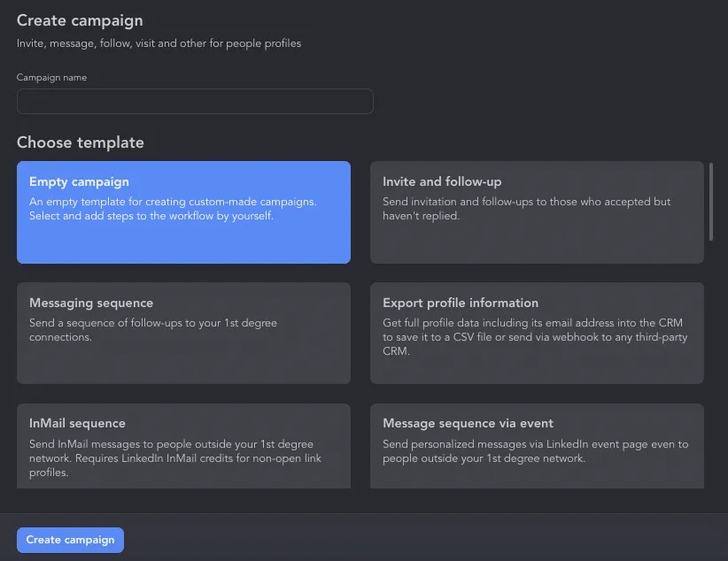728x561 pixels.
Task: Click the template list scrollbar
Action: (711, 202)
